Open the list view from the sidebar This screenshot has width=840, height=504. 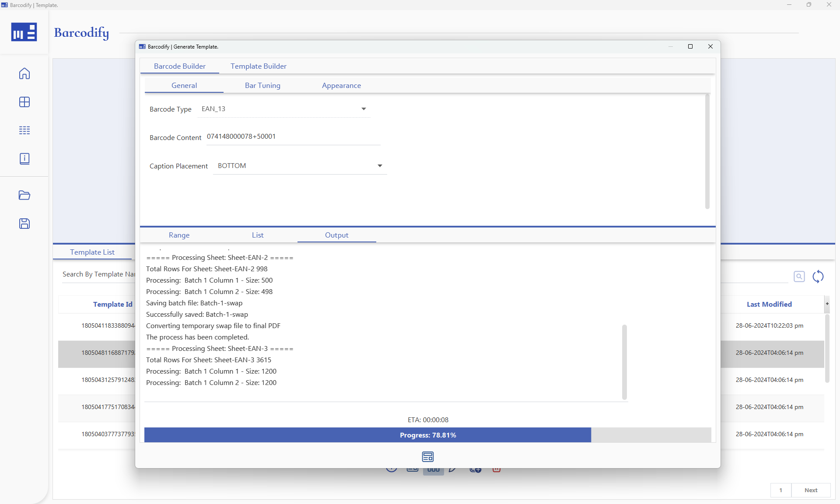click(24, 130)
